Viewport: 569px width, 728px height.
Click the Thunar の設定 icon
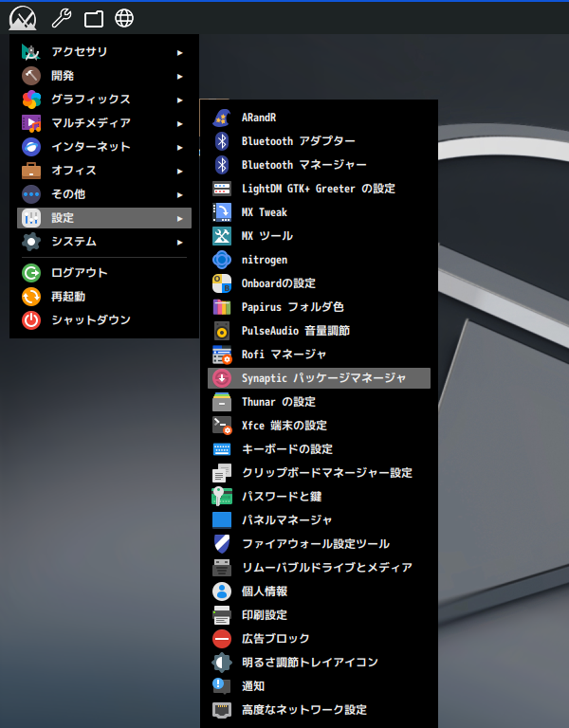coord(222,402)
